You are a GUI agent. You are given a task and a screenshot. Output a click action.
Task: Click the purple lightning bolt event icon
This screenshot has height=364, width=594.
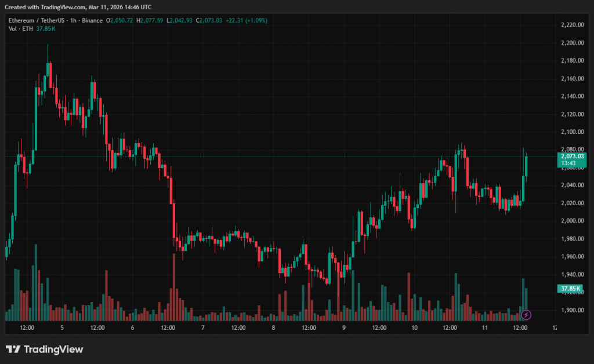[526, 315]
